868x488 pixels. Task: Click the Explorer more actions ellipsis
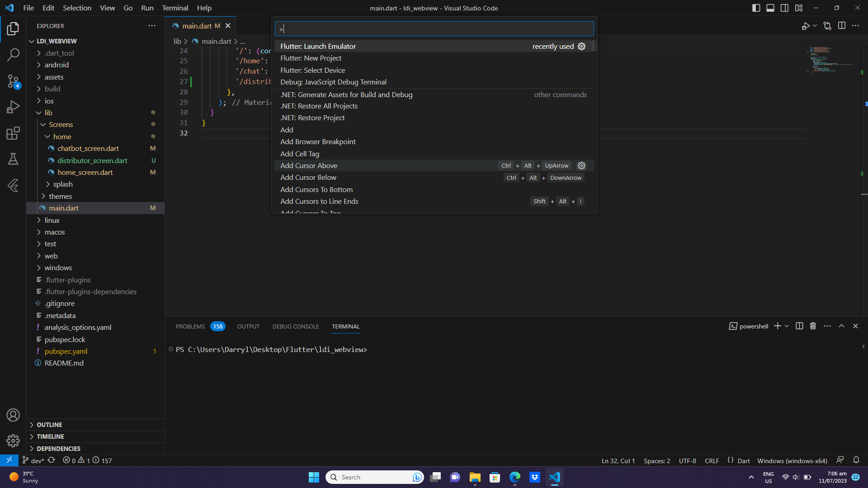tap(152, 26)
